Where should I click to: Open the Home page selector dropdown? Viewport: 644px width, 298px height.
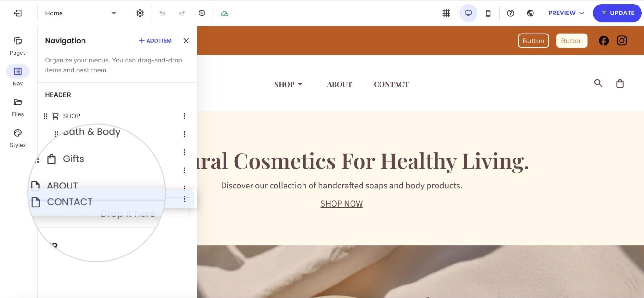click(x=81, y=13)
